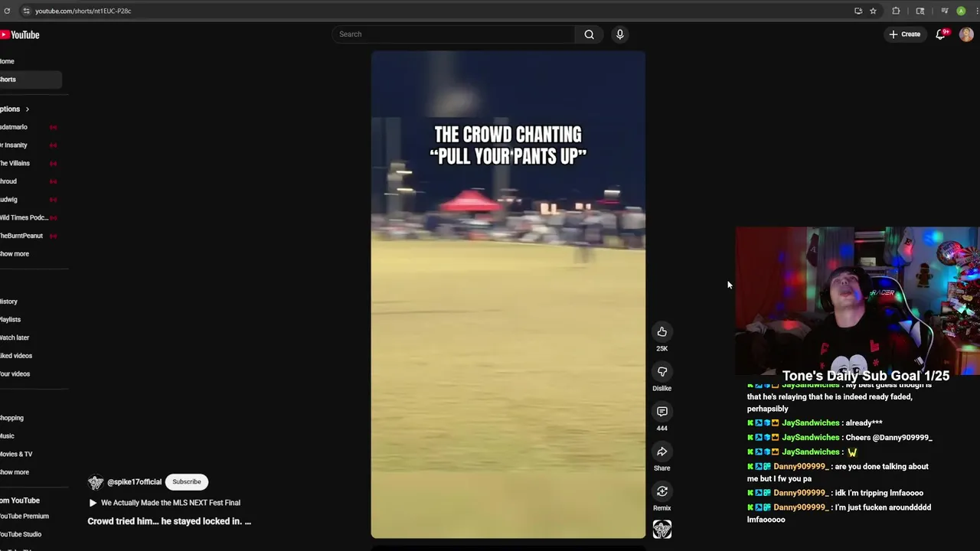Click the search magnifier button

tap(589, 34)
